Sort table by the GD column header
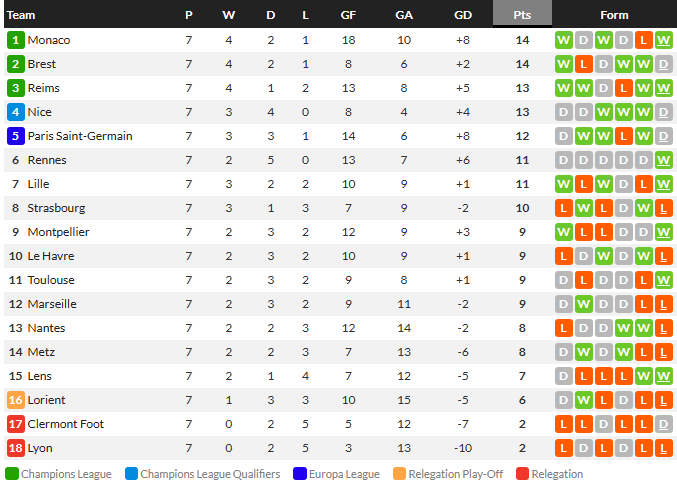The width and height of the screenshot is (677, 485). pyautogui.click(x=463, y=15)
